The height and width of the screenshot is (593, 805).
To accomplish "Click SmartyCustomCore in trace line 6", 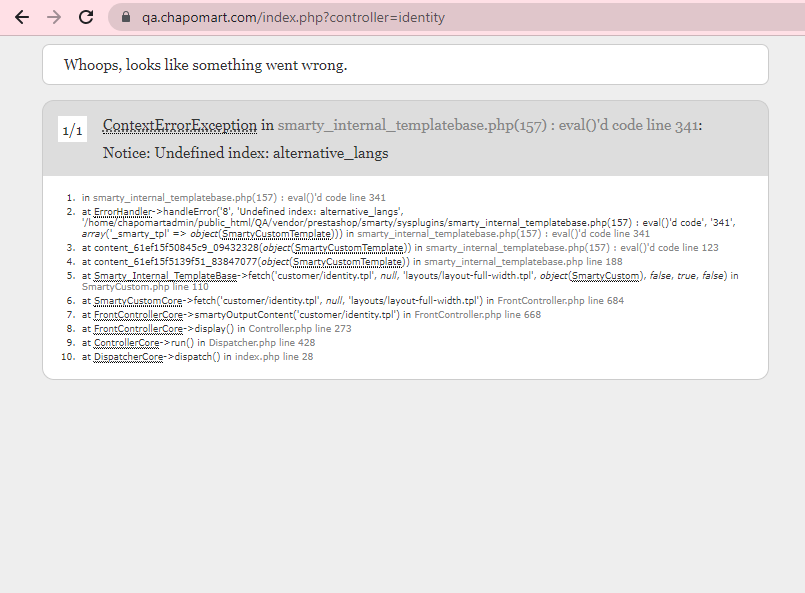I will pos(138,301).
